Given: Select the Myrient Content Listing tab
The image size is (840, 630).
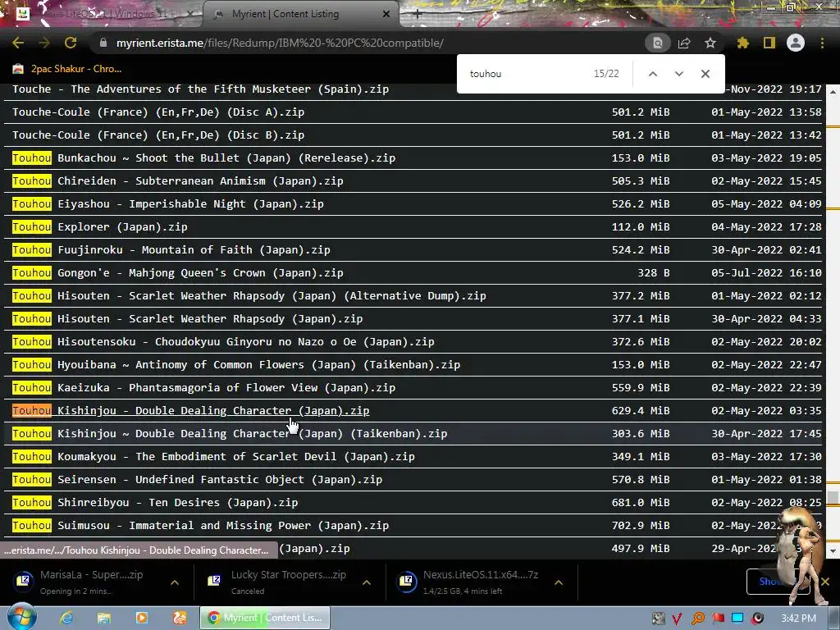Looking at the screenshot, I should pos(300,14).
